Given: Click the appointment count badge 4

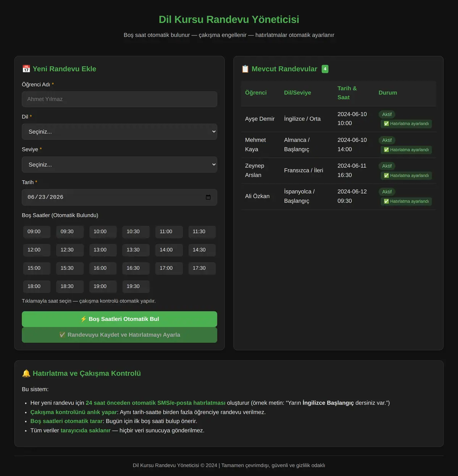Looking at the screenshot, I should pyautogui.click(x=325, y=69).
